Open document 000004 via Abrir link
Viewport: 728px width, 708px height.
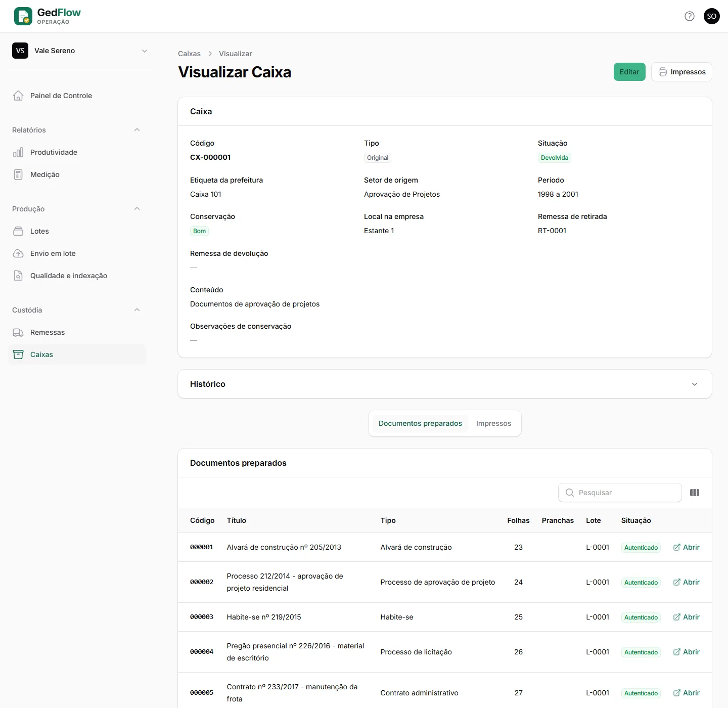(x=687, y=652)
